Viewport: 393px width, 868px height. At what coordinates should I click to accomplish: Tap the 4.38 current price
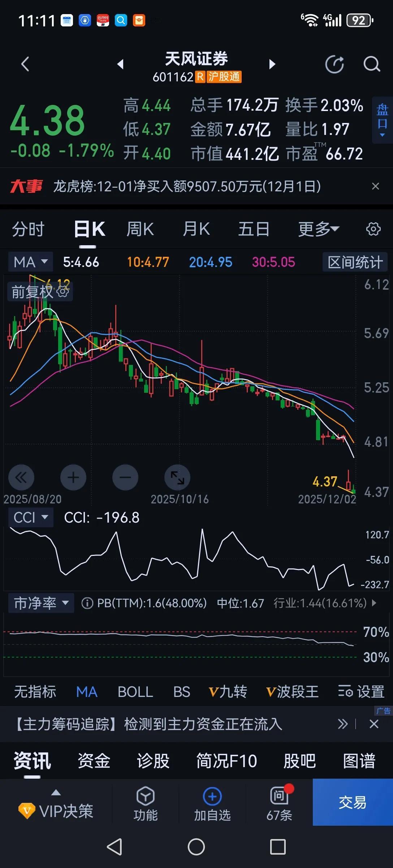(x=47, y=120)
